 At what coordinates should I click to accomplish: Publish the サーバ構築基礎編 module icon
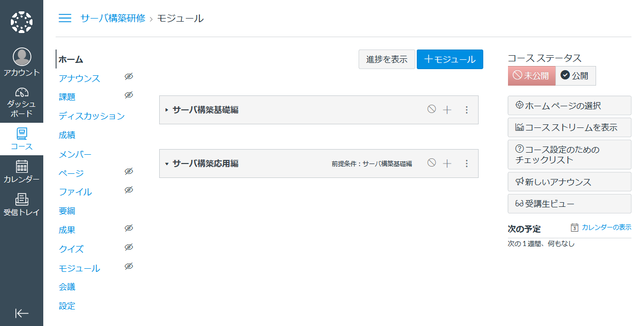click(x=432, y=109)
